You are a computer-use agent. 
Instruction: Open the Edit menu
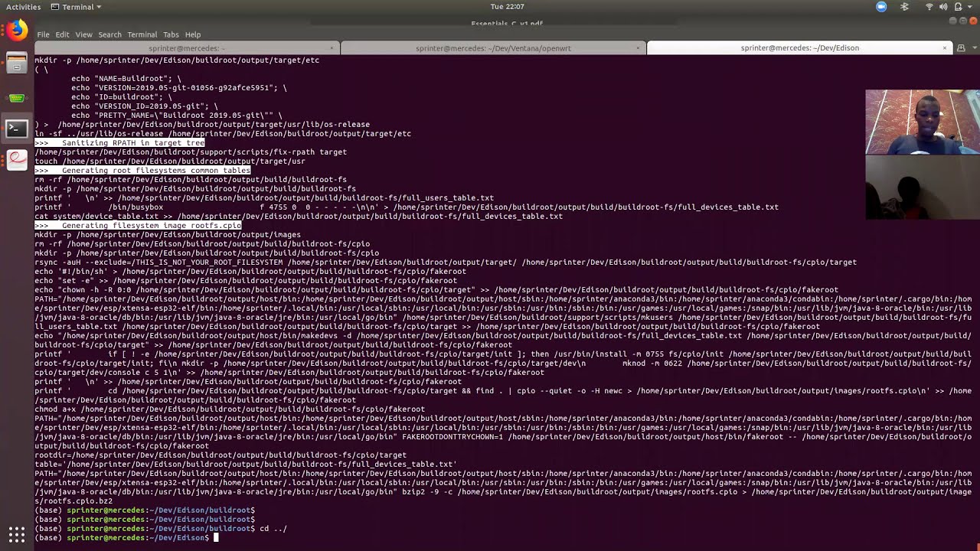[62, 34]
